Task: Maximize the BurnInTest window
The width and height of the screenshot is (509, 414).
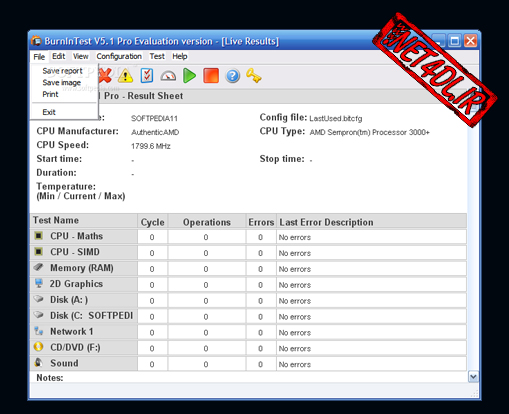Action: click(454, 41)
